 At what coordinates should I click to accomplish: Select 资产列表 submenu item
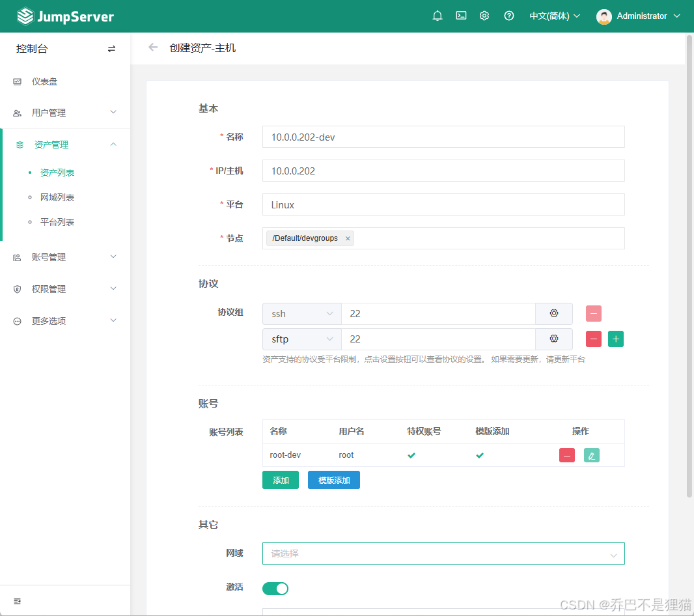[x=57, y=173]
